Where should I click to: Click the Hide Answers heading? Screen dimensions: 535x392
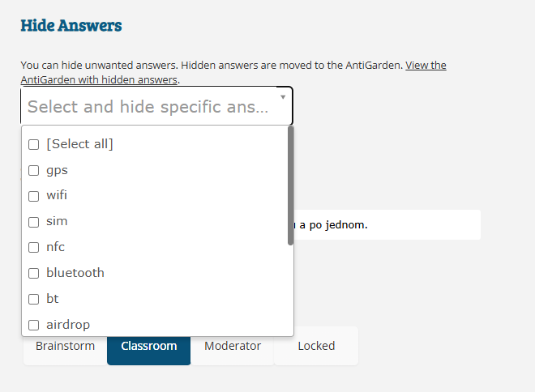[71, 25]
